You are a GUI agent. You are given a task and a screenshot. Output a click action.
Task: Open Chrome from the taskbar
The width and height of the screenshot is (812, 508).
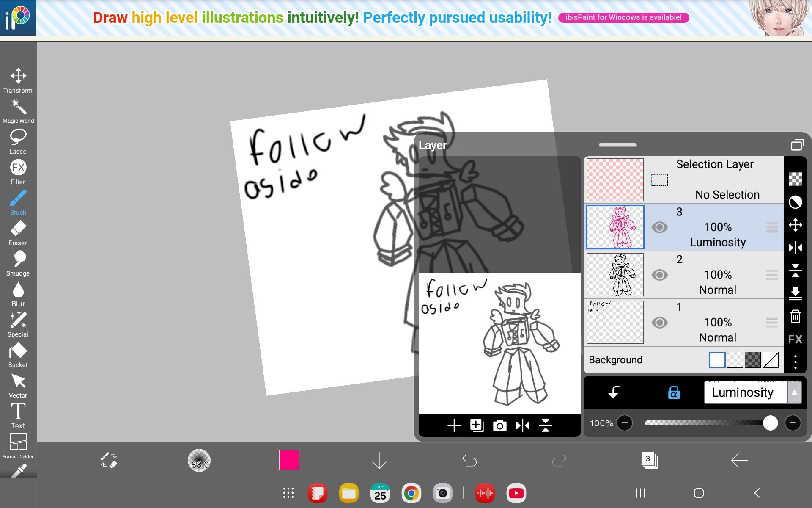click(411, 493)
